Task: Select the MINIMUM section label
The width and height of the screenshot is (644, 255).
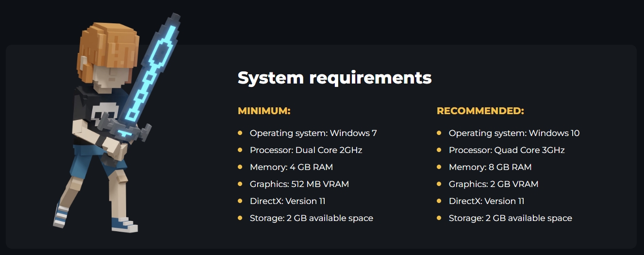Action: [264, 111]
